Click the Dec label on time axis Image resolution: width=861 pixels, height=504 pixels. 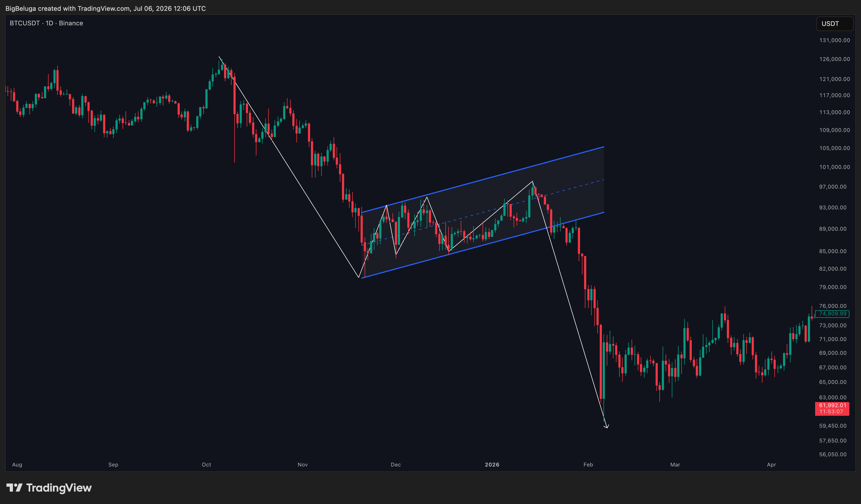click(x=396, y=465)
